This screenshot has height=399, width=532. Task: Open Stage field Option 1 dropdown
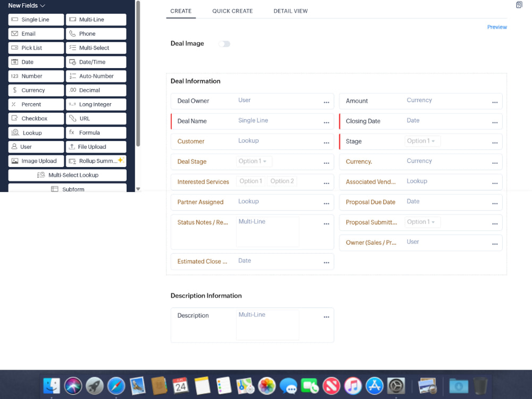(422, 141)
